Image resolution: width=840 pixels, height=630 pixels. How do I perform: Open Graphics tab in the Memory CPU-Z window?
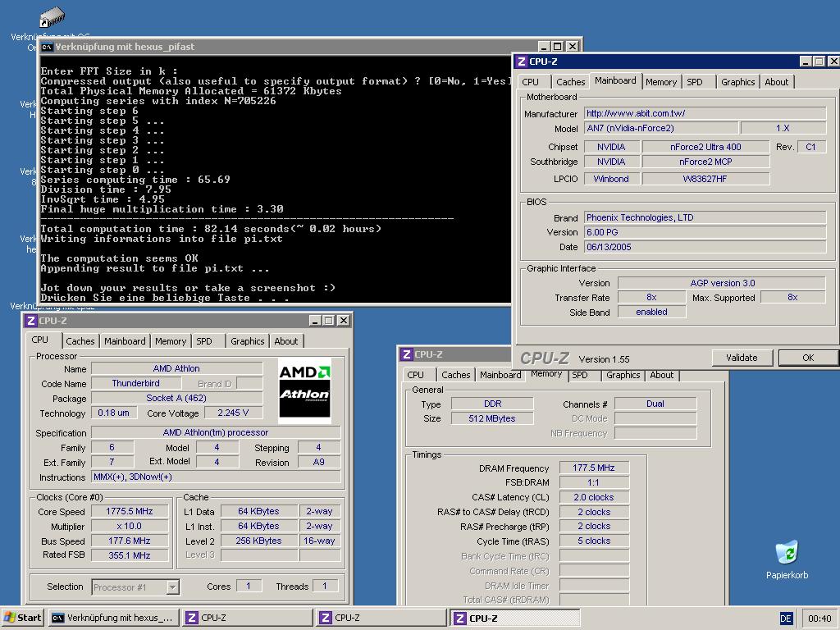click(623, 375)
